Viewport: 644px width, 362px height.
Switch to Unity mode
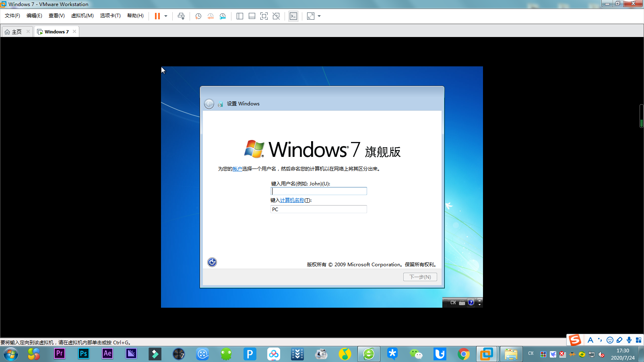(276, 16)
